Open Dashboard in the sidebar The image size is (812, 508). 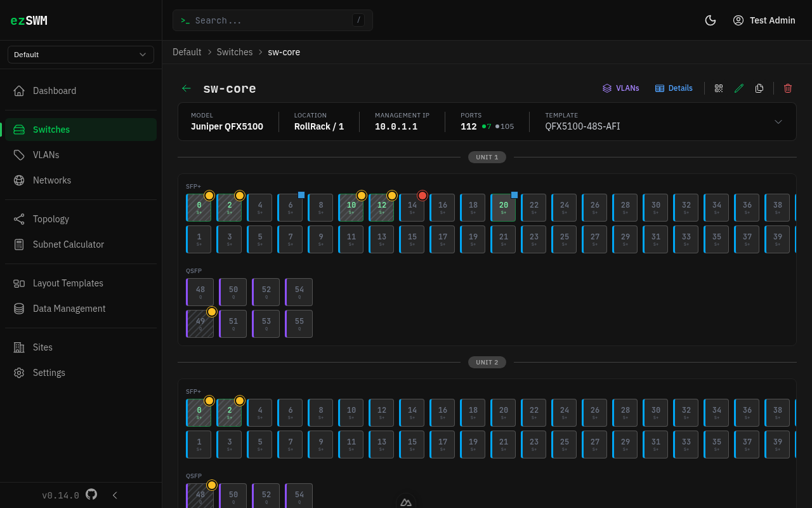(81, 91)
